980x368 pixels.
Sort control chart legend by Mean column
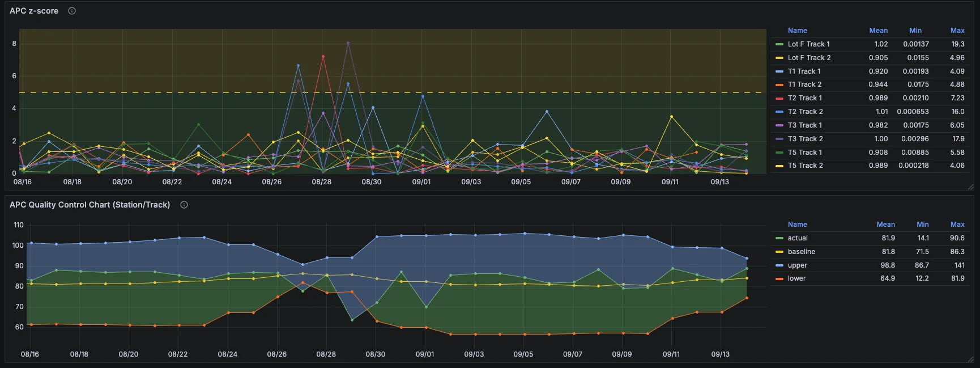[885, 225]
